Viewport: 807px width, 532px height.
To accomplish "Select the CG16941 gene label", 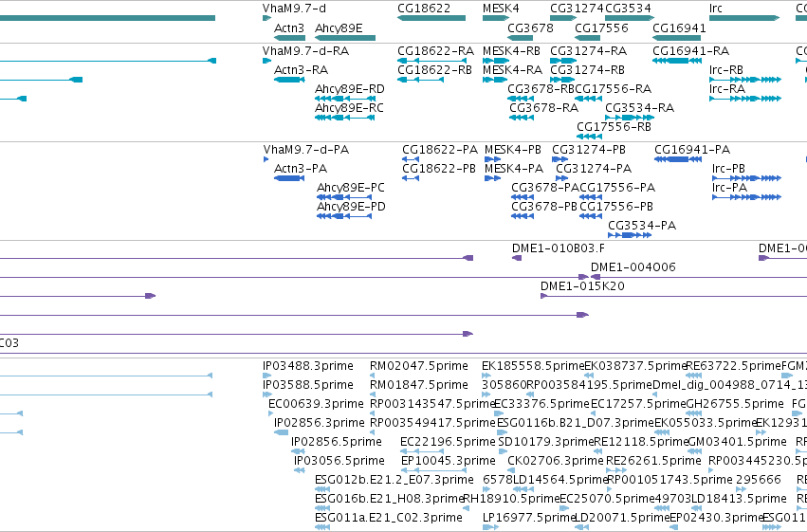I will 679,28.
